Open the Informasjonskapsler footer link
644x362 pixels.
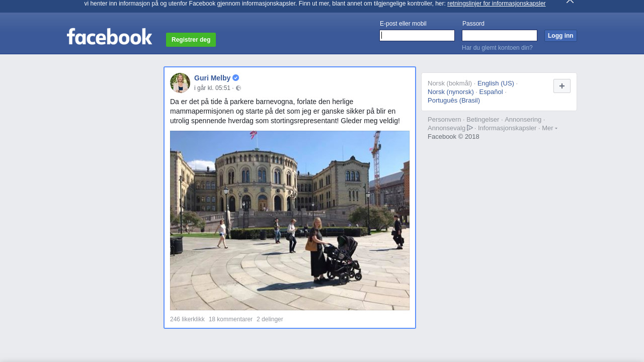tap(507, 128)
